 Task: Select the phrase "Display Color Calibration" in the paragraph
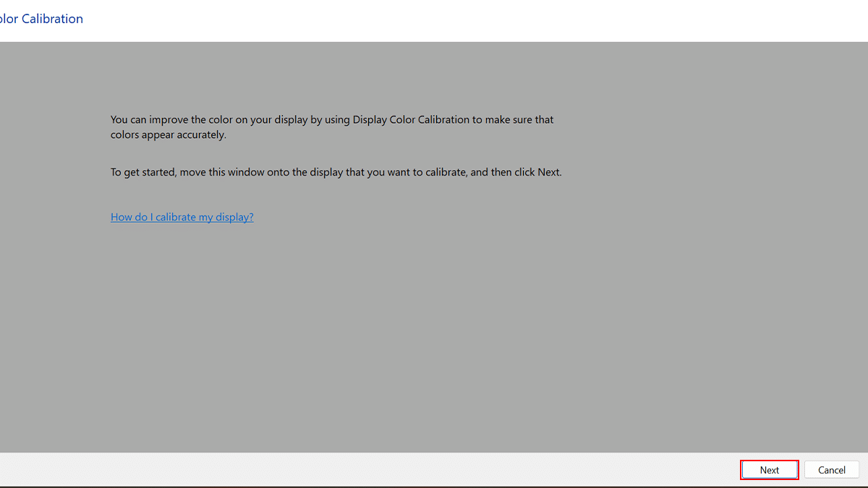tap(411, 120)
